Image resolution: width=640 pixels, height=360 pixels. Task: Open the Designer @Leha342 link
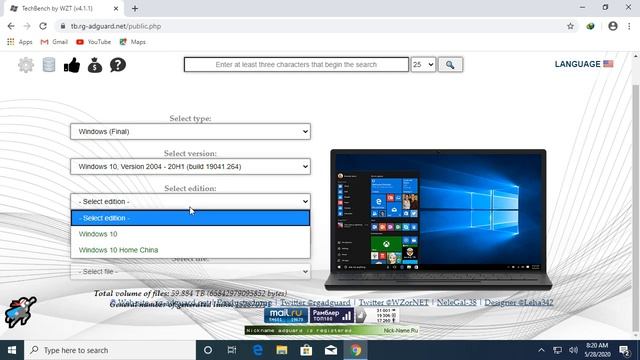(519, 302)
